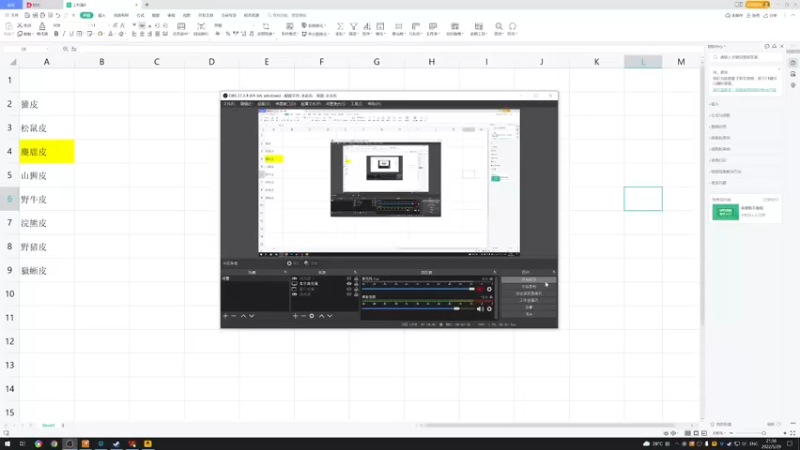Move the OBS source up with arrow
800x450 pixels.
pos(321,316)
